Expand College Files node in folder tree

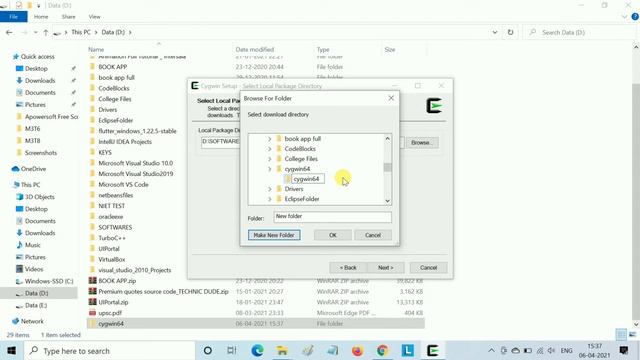tap(269, 159)
